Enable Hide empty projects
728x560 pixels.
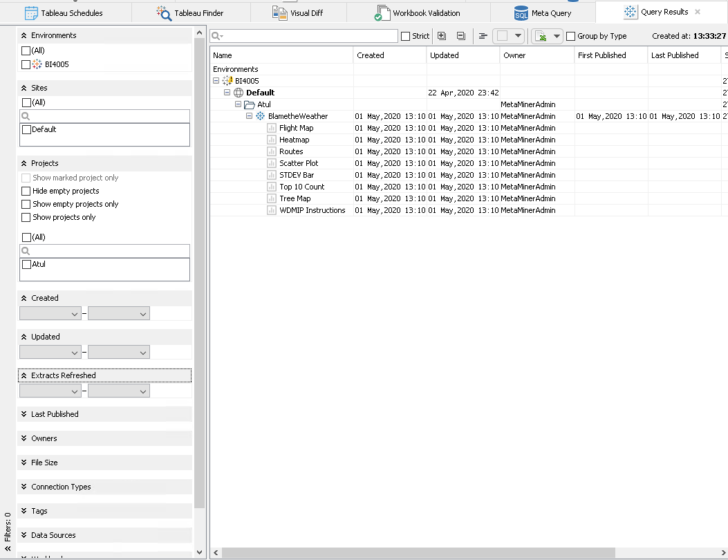pyautogui.click(x=26, y=191)
